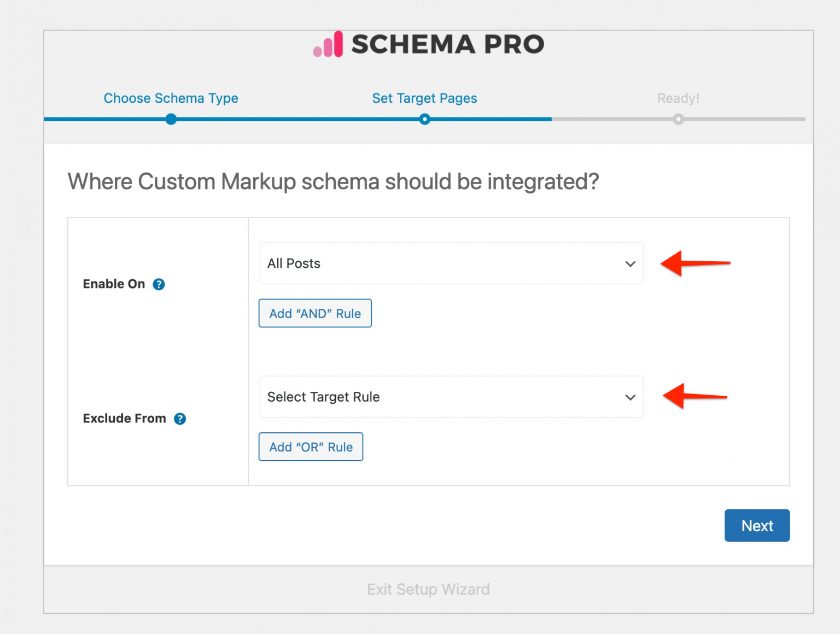Click the Exit Setup Wizard link
Image resolution: width=840 pixels, height=634 pixels.
coord(428,589)
